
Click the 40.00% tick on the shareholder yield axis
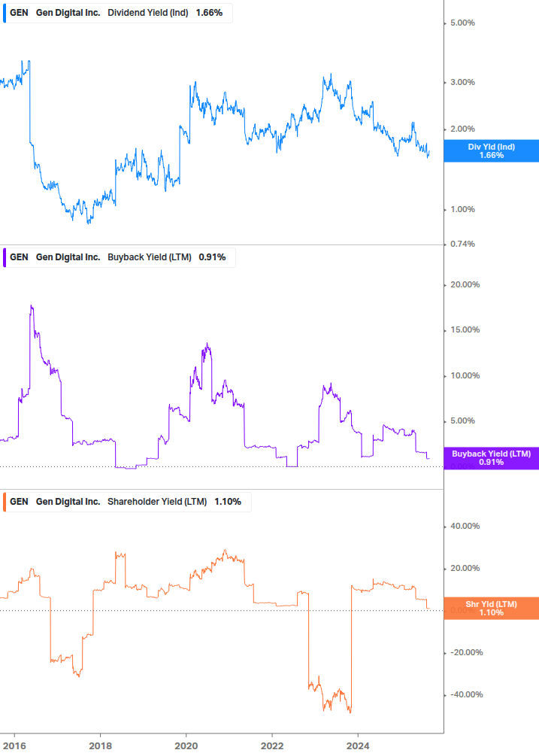pos(465,527)
